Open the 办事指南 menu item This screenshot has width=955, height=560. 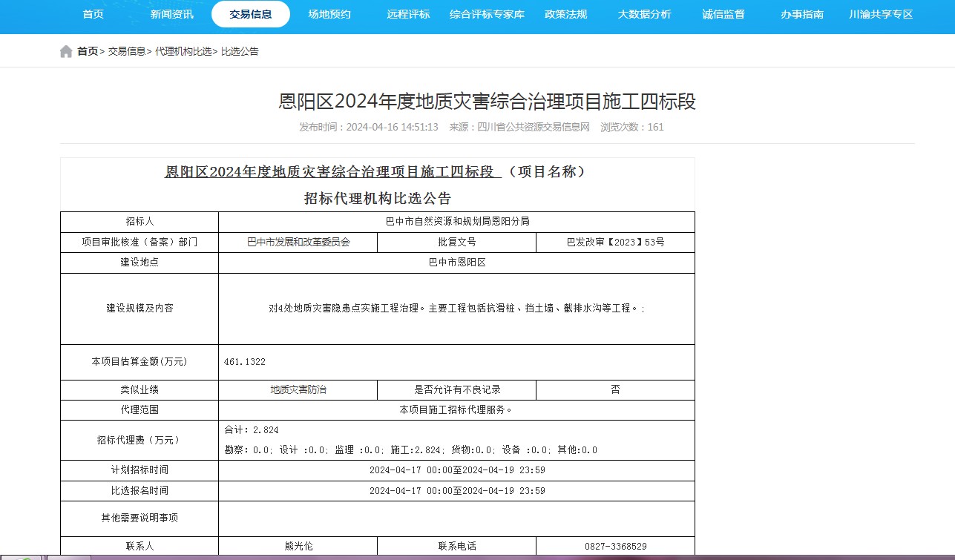(801, 14)
